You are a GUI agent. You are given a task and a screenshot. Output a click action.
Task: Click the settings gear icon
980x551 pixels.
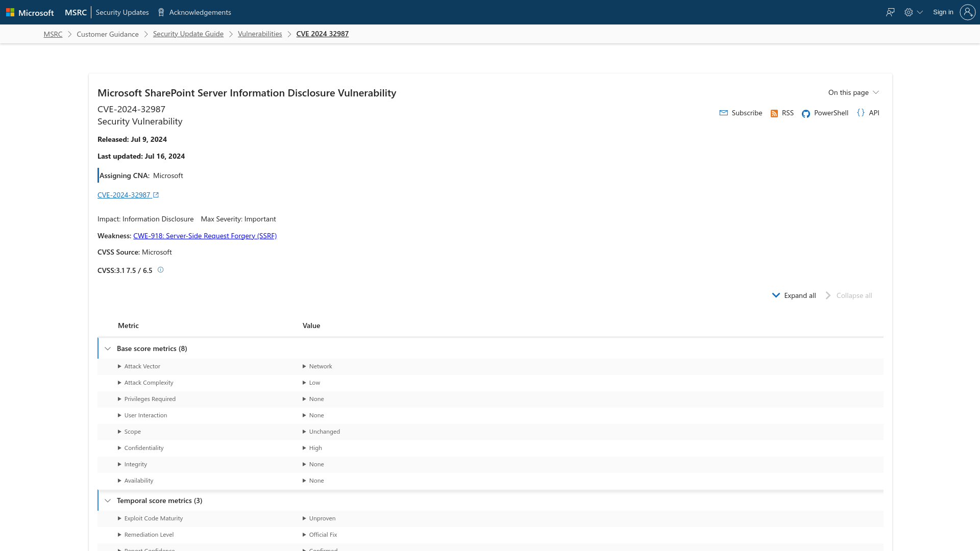909,12
